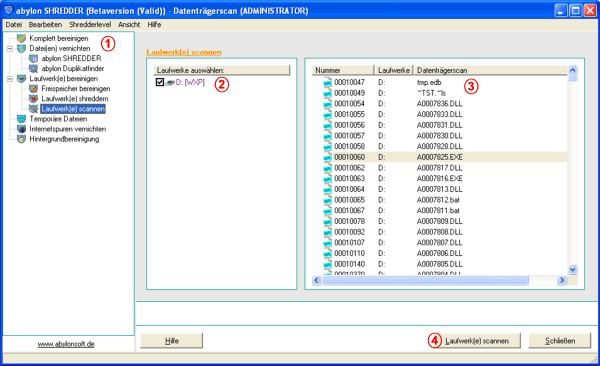This screenshot has width=600, height=366.
Task: Select Komplett bereinigen in the tree
Action: tap(59, 38)
